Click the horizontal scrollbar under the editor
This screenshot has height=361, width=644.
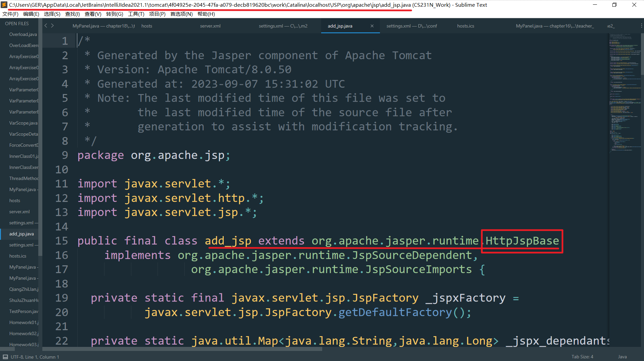[182, 349]
